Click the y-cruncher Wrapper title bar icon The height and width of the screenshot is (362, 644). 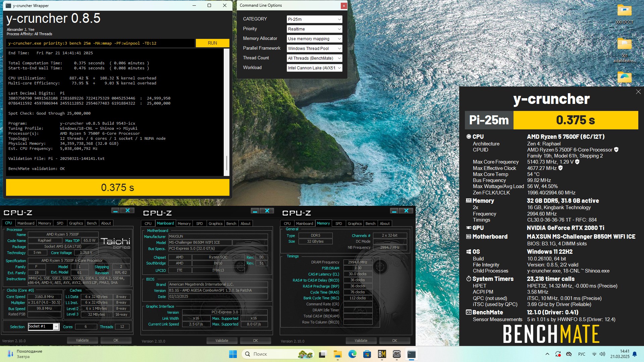[8, 5]
